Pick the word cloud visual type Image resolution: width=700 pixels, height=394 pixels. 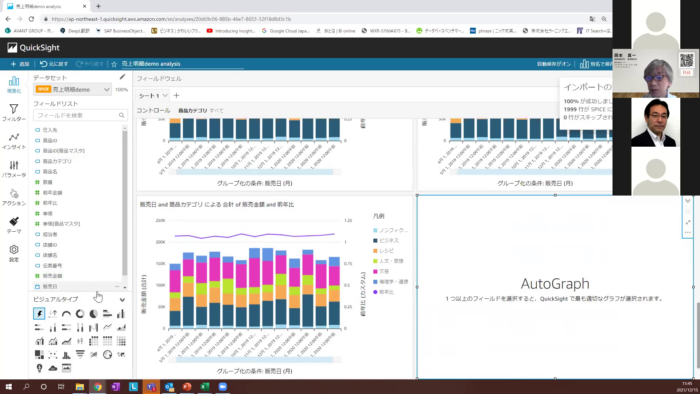click(53, 368)
